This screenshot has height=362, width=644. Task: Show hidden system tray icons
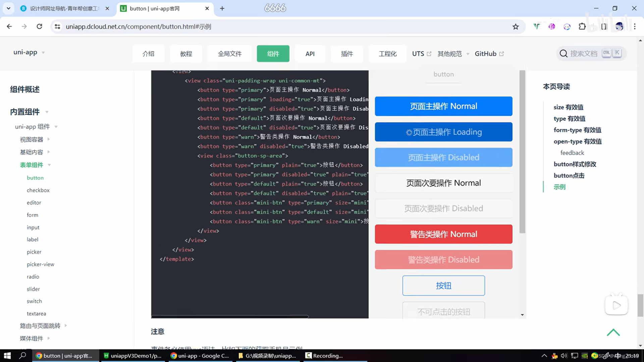tap(544, 356)
